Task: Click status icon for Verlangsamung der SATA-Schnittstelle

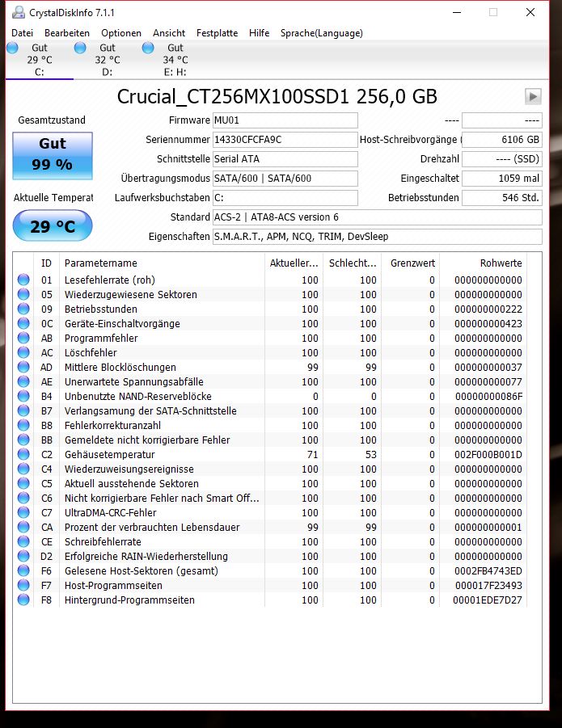Action: point(23,410)
